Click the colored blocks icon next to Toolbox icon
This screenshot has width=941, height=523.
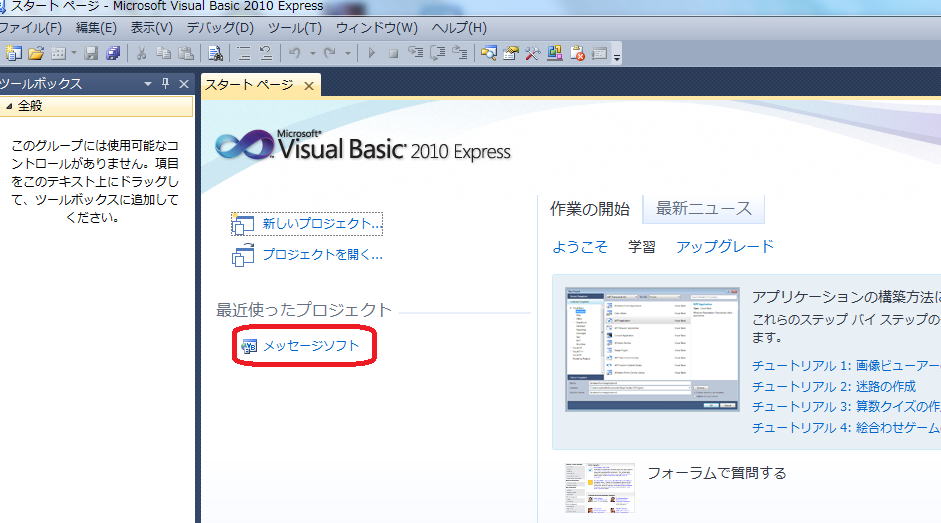[x=555, y=53]
